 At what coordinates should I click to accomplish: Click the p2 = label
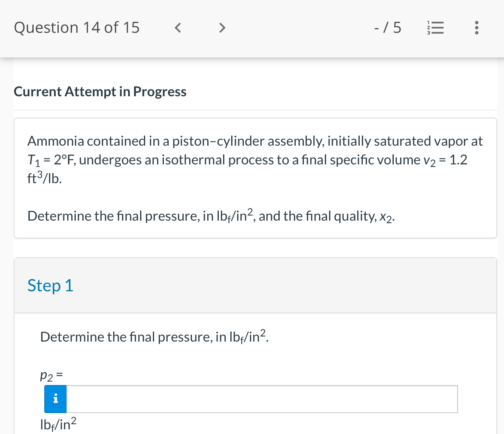[52, 375]
